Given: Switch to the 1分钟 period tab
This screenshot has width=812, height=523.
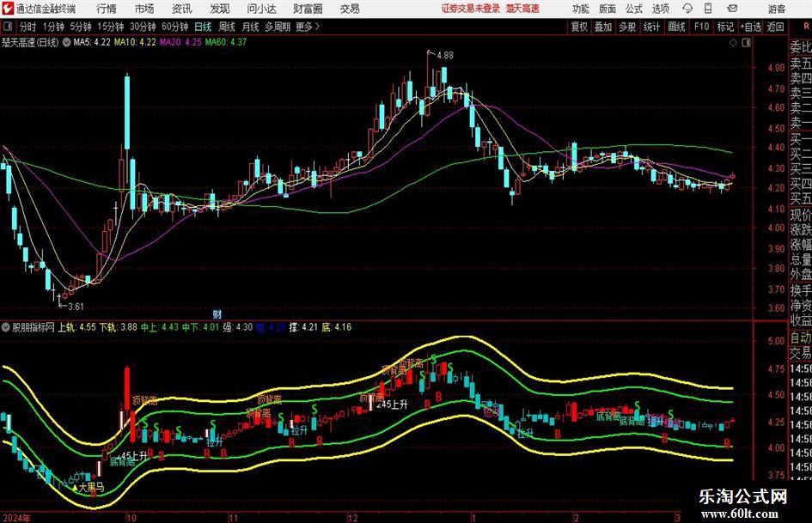Looking at the screenshot, I should pyautogui.click(x=53, y=27).
